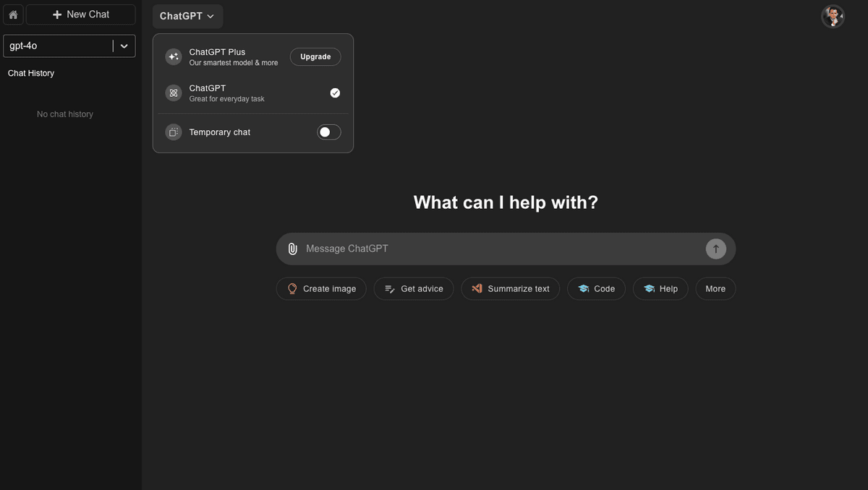The height and width of the screenshot is (490, 868).
Task: Start a New Chat
Action: pyautogui.click(x=81, y=14)
